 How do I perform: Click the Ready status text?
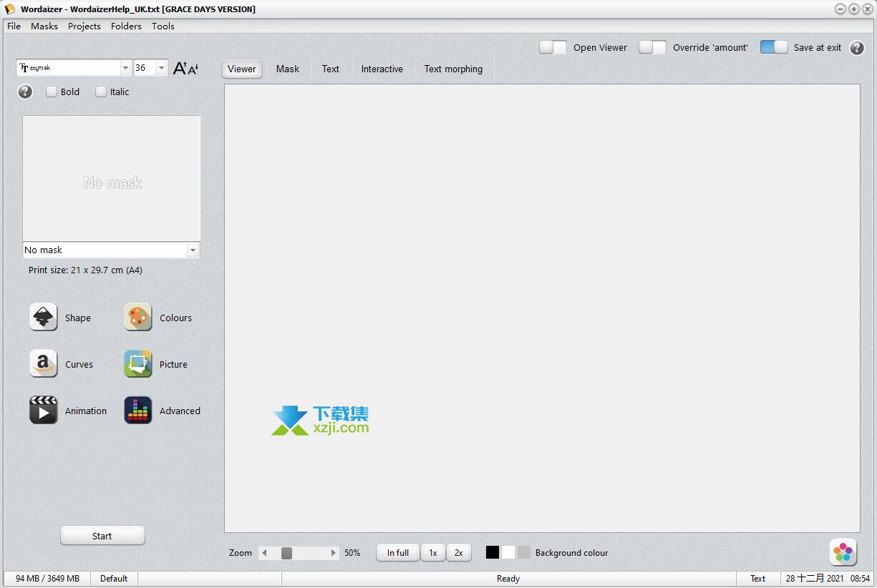508,578
